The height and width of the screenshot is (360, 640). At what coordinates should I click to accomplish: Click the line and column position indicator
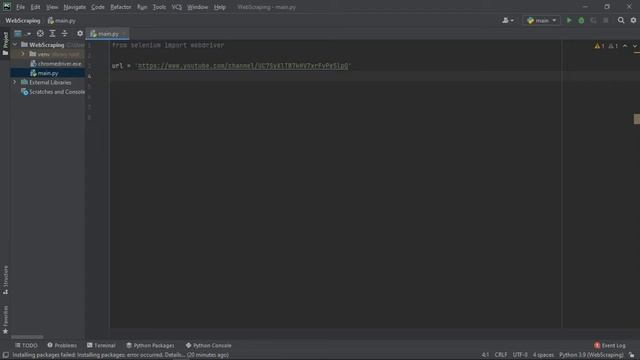pos(485,355)
